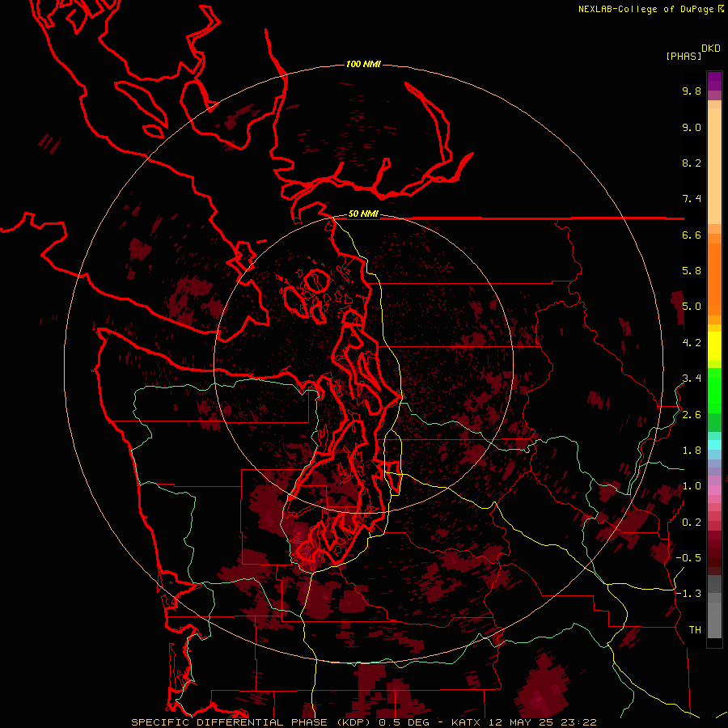728x728 pixels.
Task: Click the 50 NMI range ring label
Action: click(x=363, y=214)
